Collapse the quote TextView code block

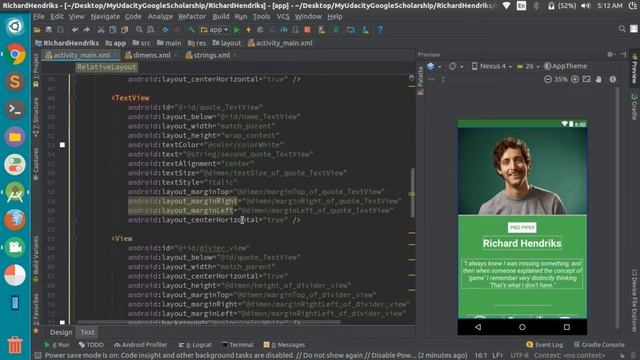75,98
